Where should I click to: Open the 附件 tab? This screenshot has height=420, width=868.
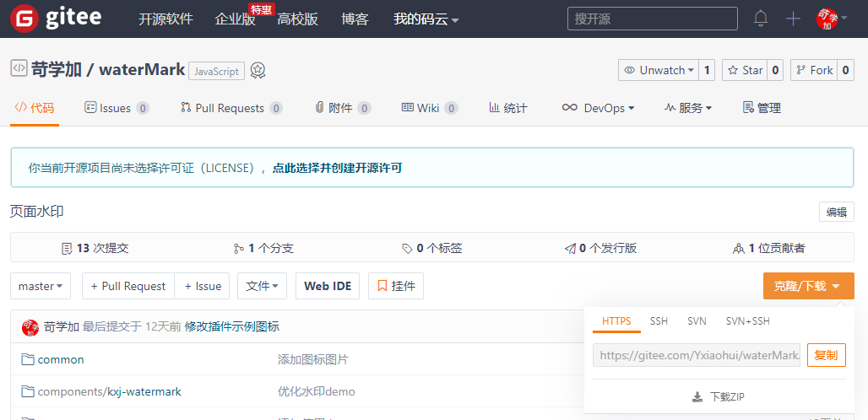[x=343, y=108]
